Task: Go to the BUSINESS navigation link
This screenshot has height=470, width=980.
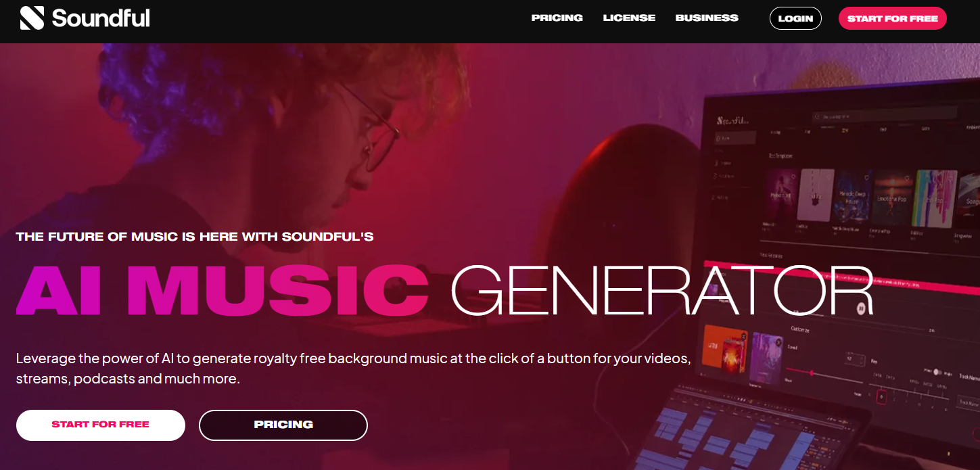Action: pos(707,18)
